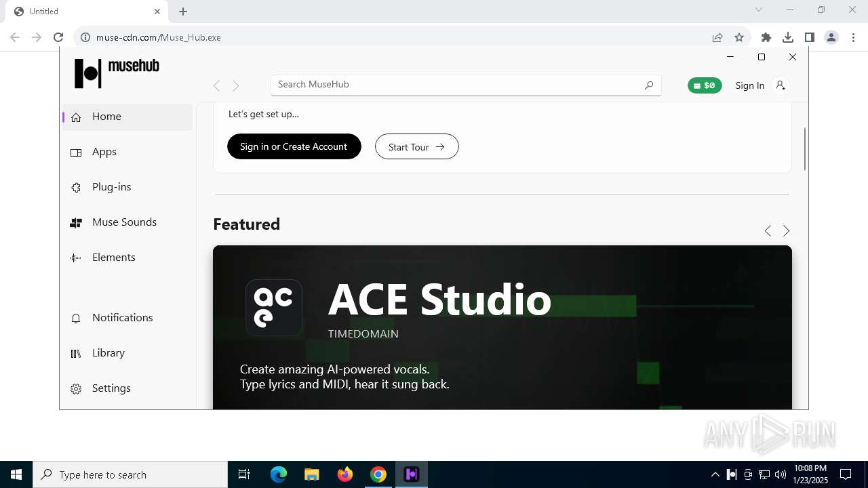
Task: Maximize the MuseHub window
Action: pyautogui.click(x=762, y=57)
